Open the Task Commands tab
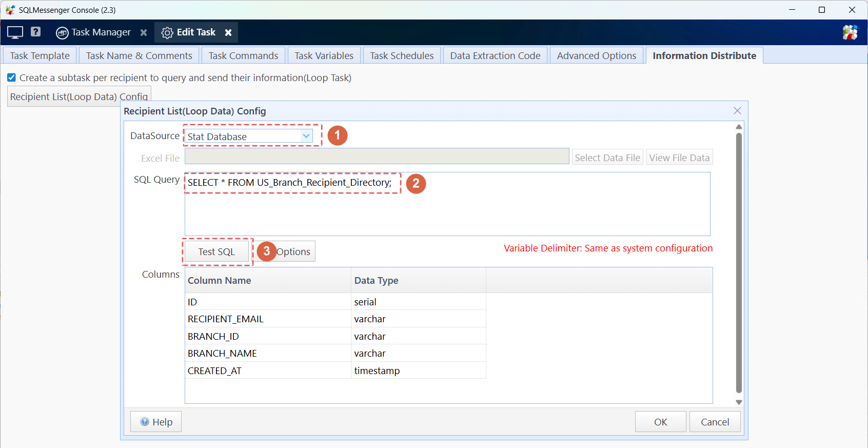 point(243,55)
